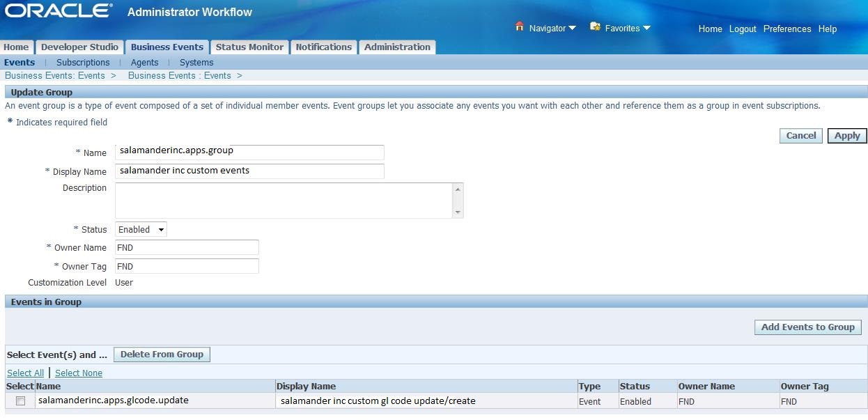Click the Logout link
Screen dimensions: 868x420
[743, 29]
